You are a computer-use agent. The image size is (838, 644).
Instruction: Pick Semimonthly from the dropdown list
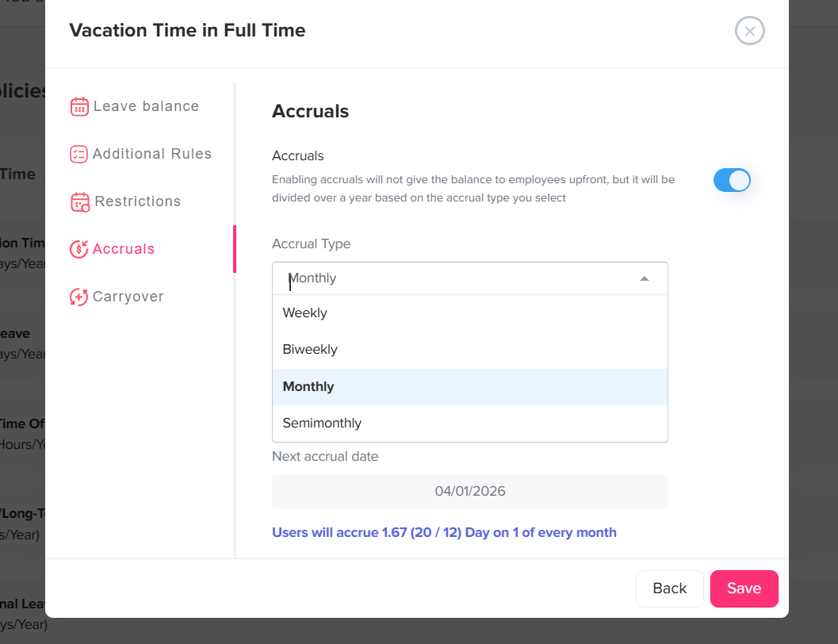322,423
